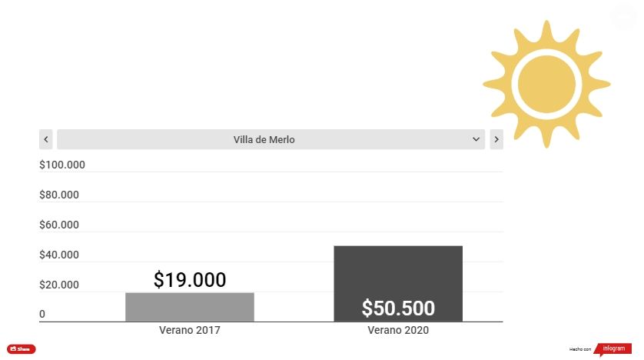Click the Verano 2017 axis label
This screenshot has height=360, width=644.
click(x=190, y=330)
